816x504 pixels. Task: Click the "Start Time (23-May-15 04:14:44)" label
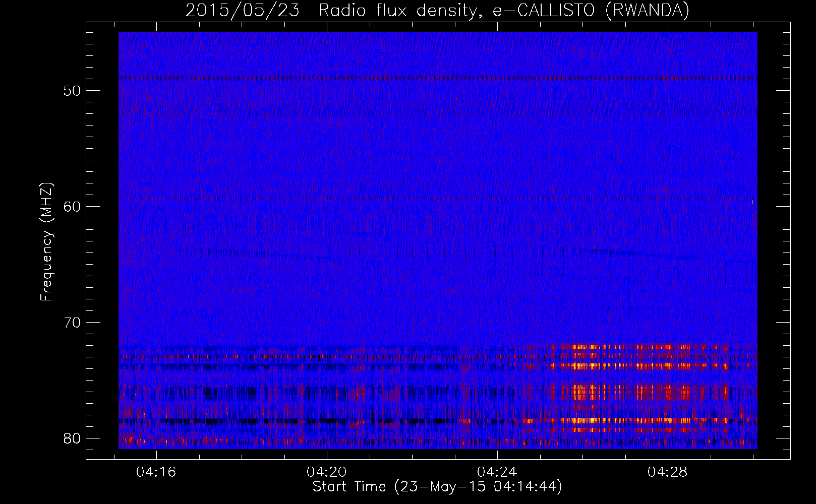click(437, 487)
